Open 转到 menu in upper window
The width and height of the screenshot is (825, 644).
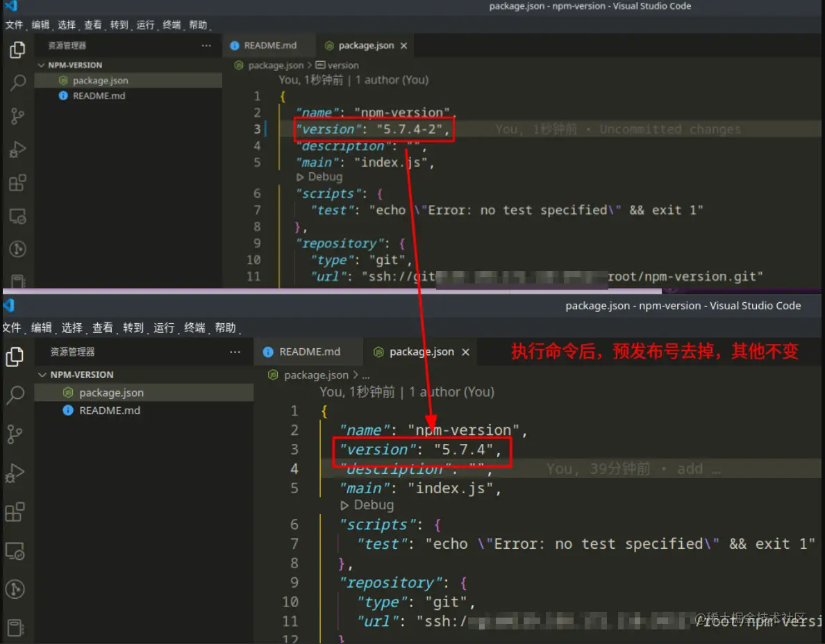(119, 25)
